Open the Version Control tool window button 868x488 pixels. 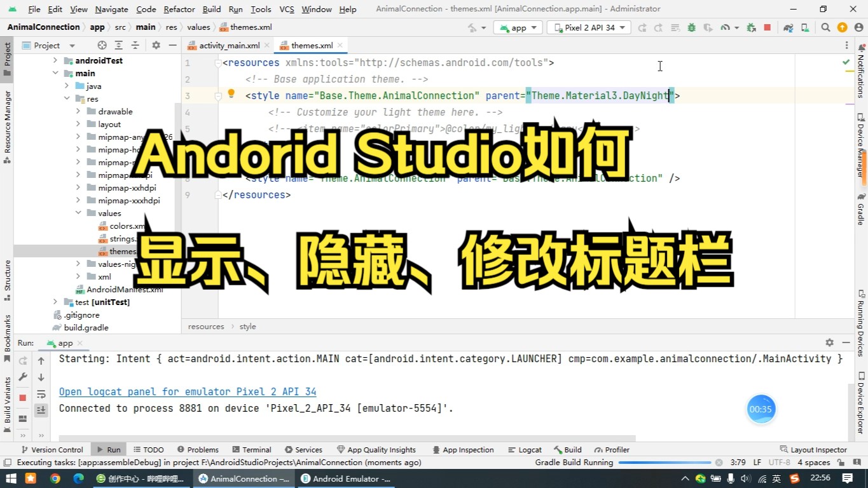52,449
